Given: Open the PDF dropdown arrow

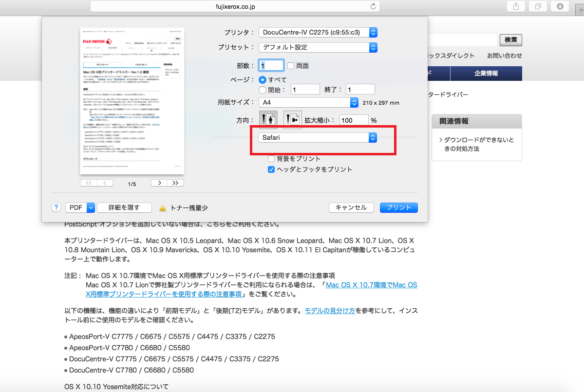Looking at the screenshot, I should point(91,208).
